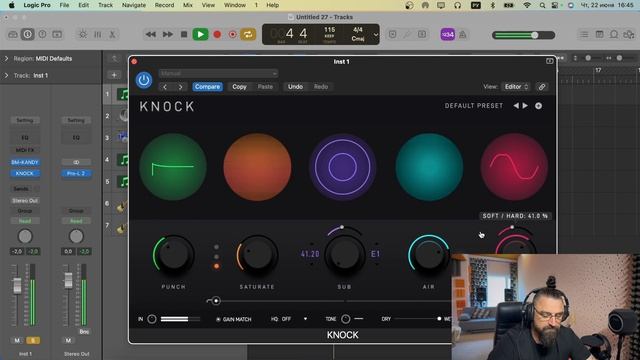Toggle the KNOCK plugin power button
Screen dimensions: 640x360
144,80
